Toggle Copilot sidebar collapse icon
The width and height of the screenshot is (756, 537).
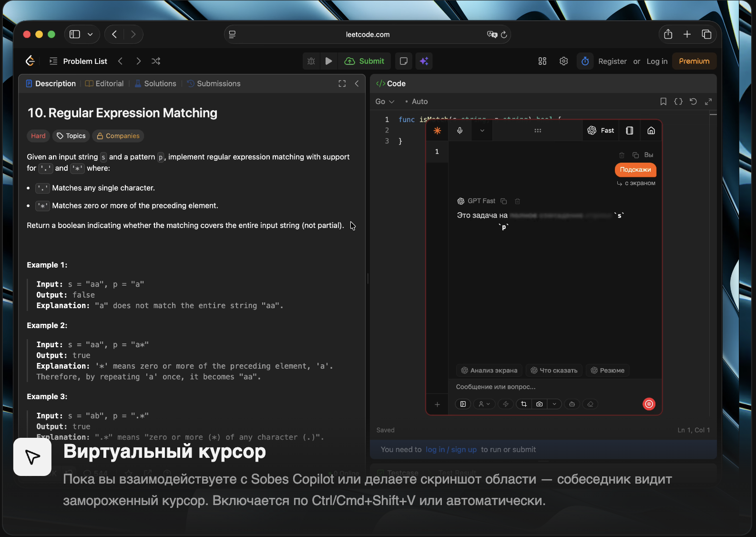pyautogui.click(x=463, y=404)
